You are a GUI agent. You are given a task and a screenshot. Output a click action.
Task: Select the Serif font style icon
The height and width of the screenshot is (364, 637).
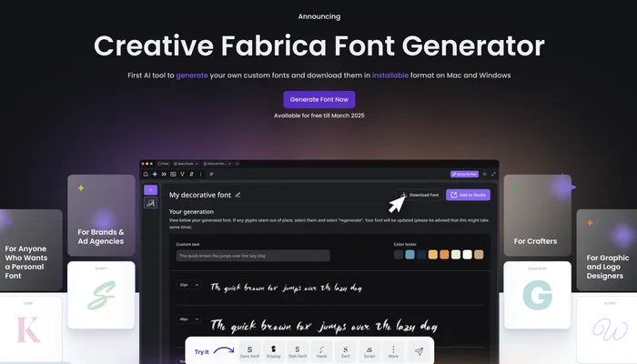coord(345,350)
